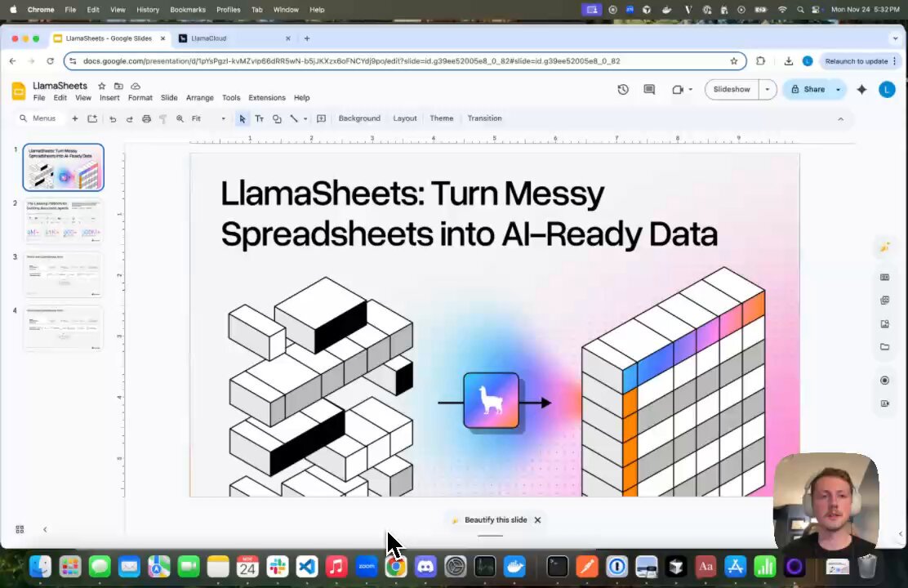Viewport: 908px width, 588px height.
Task: Bookmark this page with star icon
Action: (x=734, y=60)
